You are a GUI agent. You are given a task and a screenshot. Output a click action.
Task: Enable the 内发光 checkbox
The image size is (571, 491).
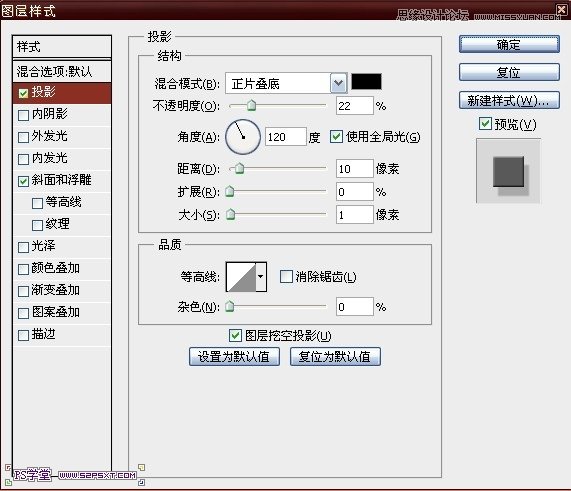click(23, 159)
